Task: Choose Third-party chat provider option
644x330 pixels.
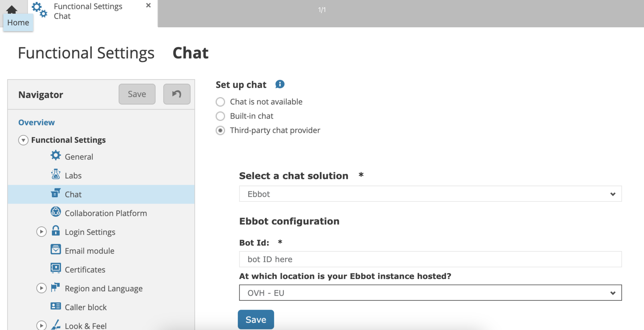Action: click(220, 130)
